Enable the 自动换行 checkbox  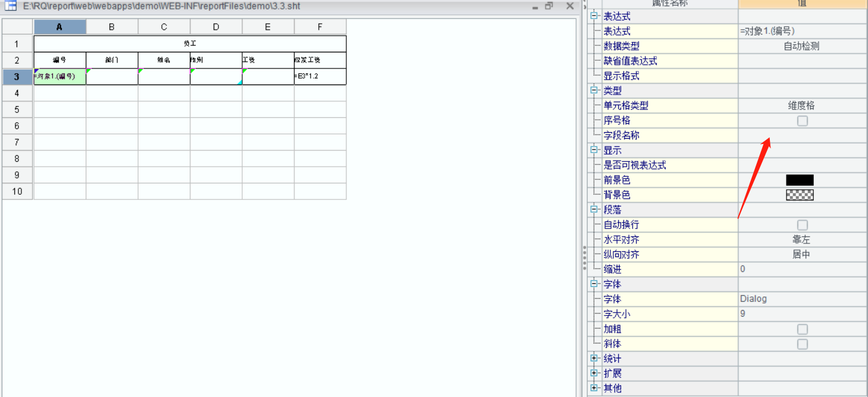(x=803, y=225)
